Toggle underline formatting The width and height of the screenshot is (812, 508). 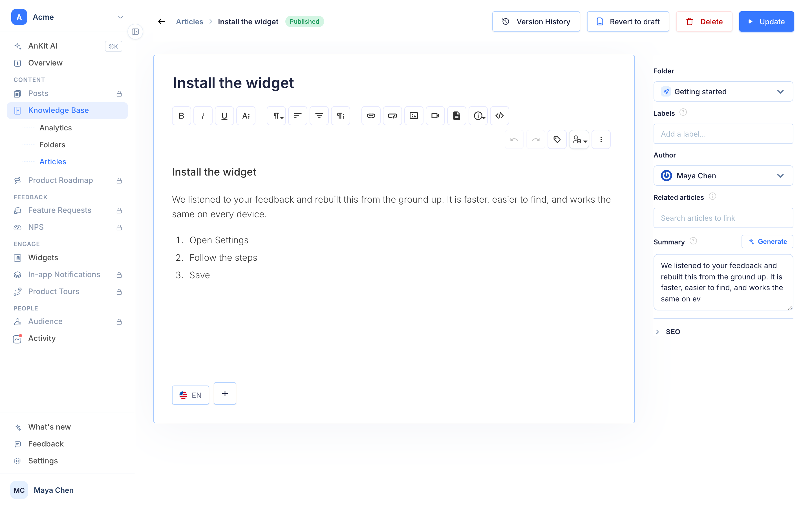click(224, 116)
